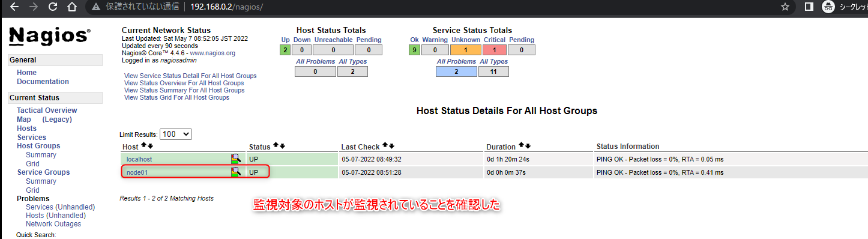Open Services (Unhandled) problems
The height and width of the screenshot is (239, 868).
[60, 207]
